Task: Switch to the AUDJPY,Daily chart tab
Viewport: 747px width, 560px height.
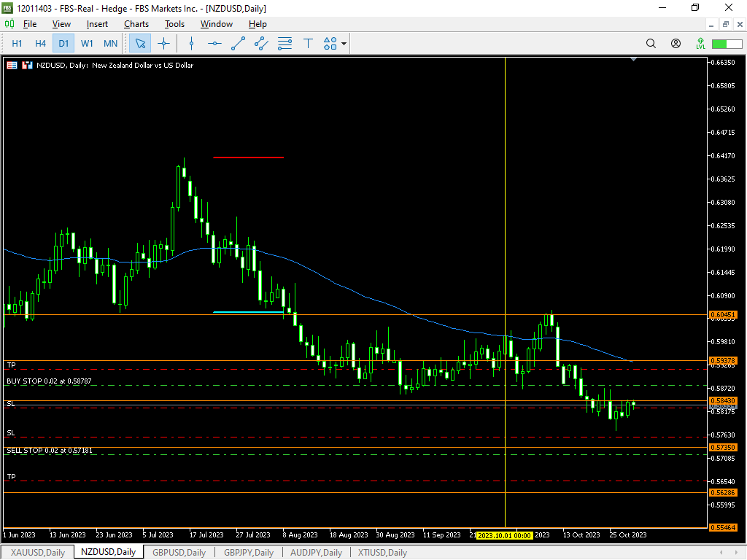Action: click(x=317, y=553)
